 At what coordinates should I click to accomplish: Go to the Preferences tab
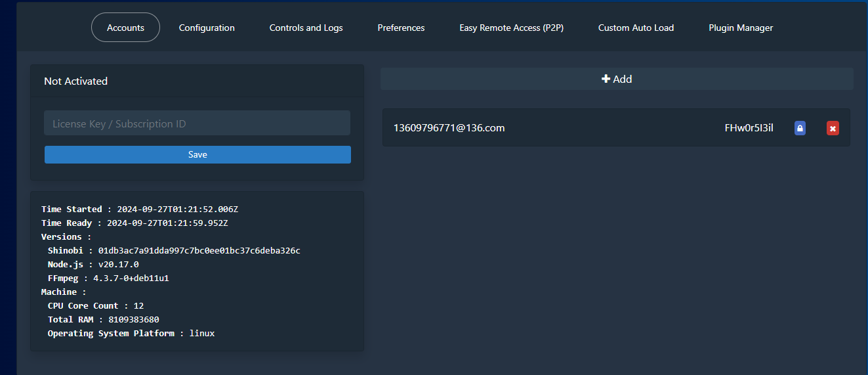point(401,28)
